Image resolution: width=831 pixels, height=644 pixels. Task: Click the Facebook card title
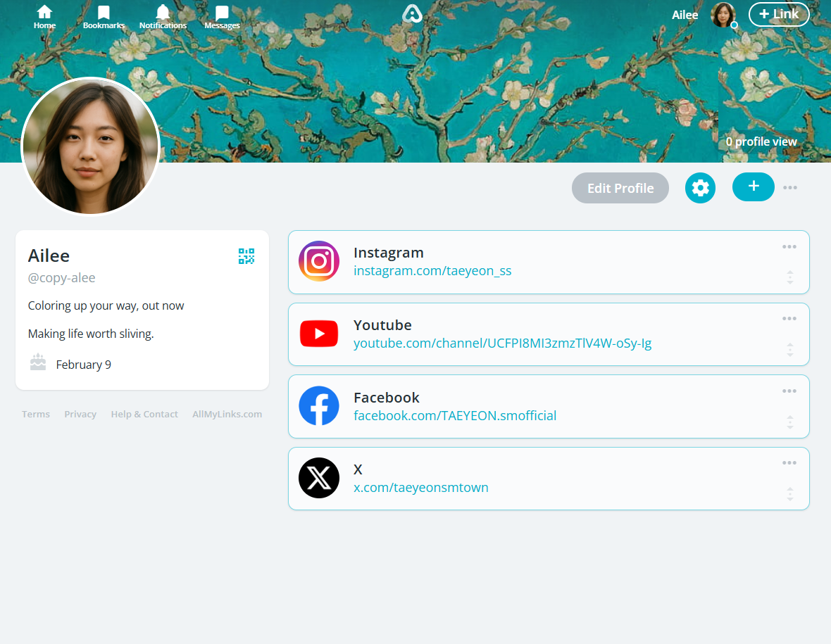coord(387,398)
